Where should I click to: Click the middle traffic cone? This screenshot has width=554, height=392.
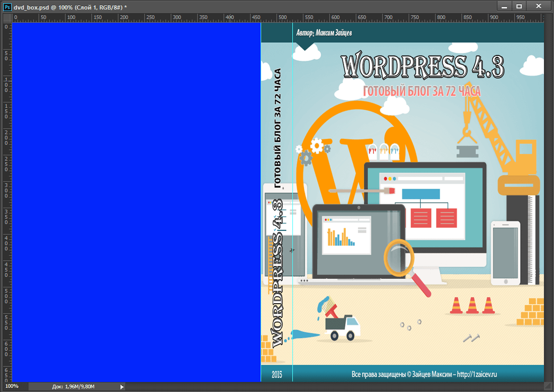[472, 305]
